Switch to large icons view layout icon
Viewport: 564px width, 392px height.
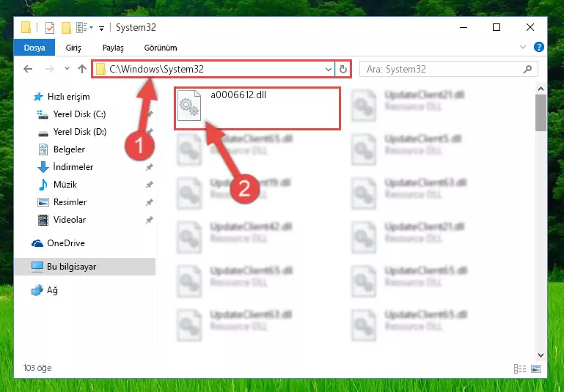pos(536,369)
